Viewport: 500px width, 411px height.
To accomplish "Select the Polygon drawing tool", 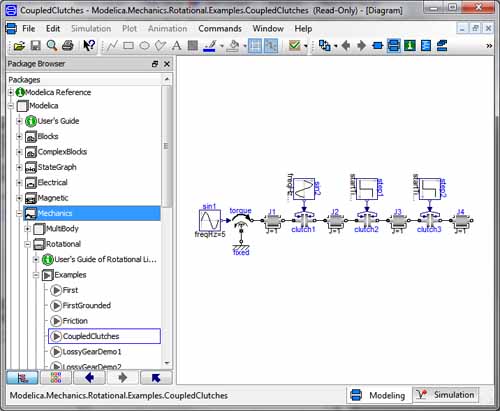I will point(160,46).
